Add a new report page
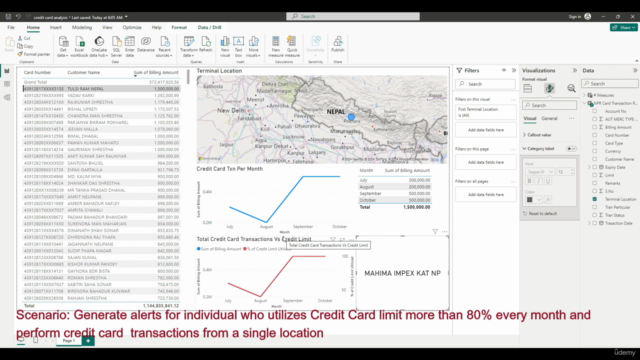The height and width of the screenshot is (360, 640). point(88,341)
